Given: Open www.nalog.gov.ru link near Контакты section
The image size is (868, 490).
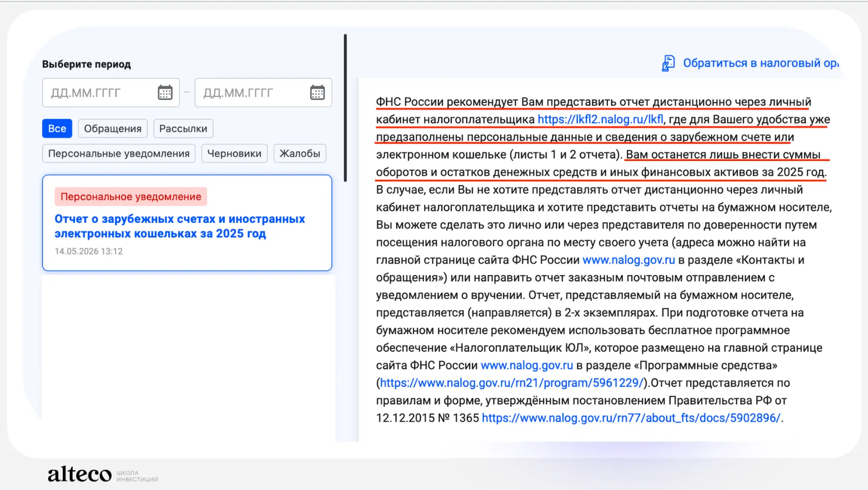Looking at the screenshot, I should click(629, 260).
